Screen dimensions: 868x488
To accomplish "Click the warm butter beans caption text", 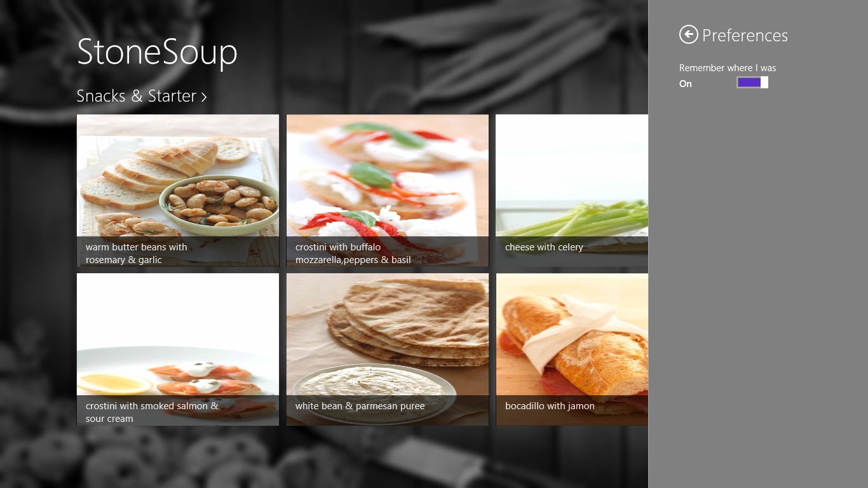I will (137, 254).
